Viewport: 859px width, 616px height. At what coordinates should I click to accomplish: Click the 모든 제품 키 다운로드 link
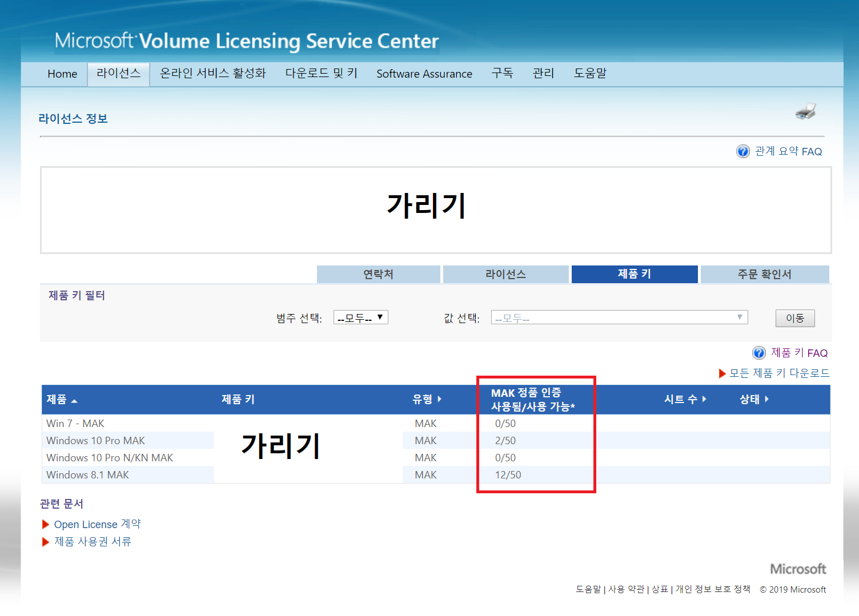[x=780, y=373]
